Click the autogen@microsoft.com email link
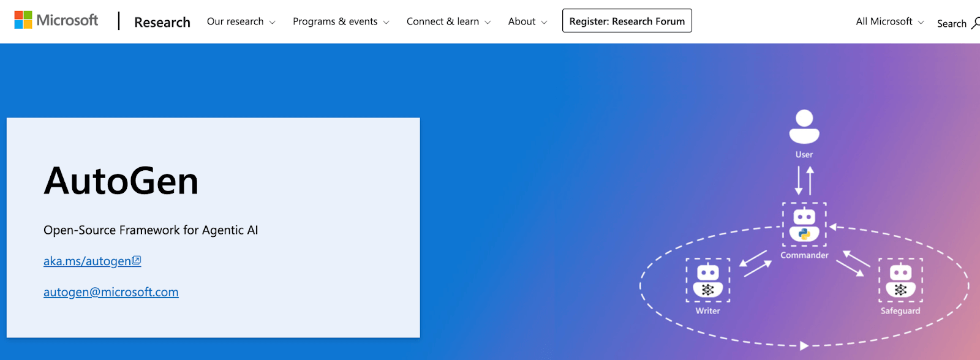The image size is (980, 360). tap(111, 292)
